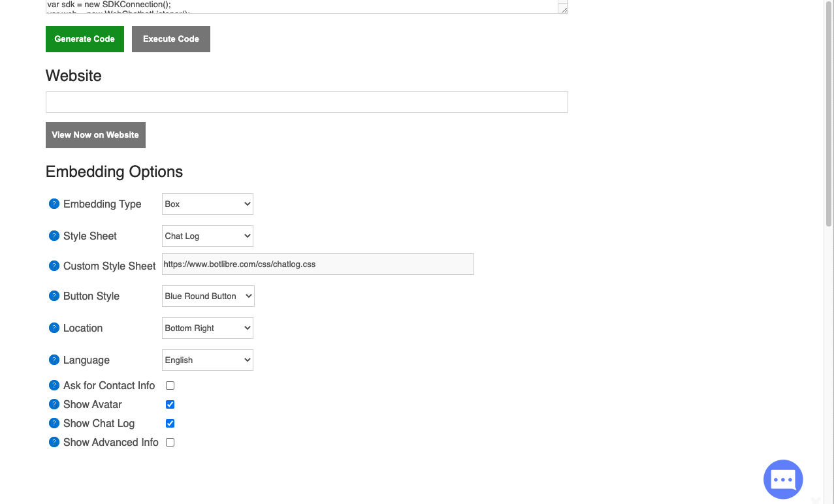Image resolution: width=834 pixels, height=504 pixels.
Task: Enable Show Advanced Info checkbox
Action: 170,443
